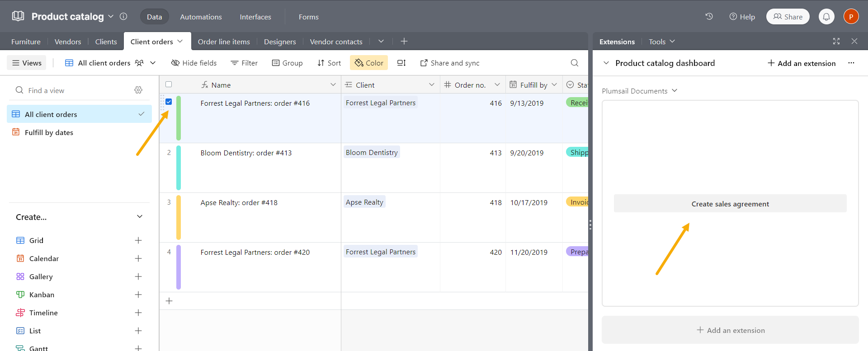Viewport: 868px width, 351px height.
Task: Click the Share button
Action: [x=788, y=17]
